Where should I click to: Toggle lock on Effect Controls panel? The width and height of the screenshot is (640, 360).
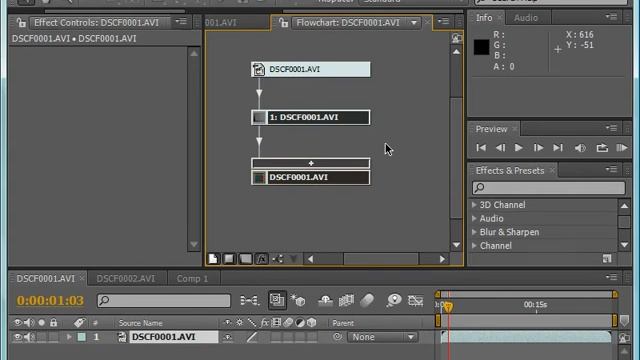click(21, 22)
